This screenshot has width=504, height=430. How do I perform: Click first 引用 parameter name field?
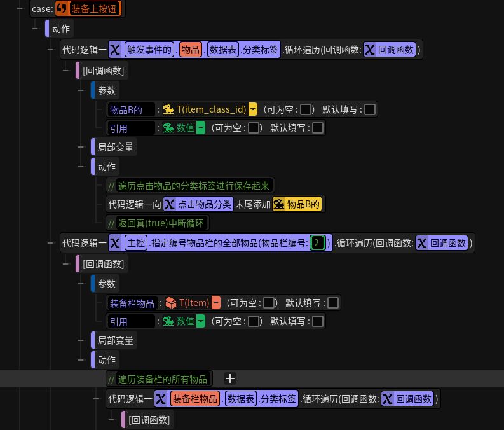point(131,128)
